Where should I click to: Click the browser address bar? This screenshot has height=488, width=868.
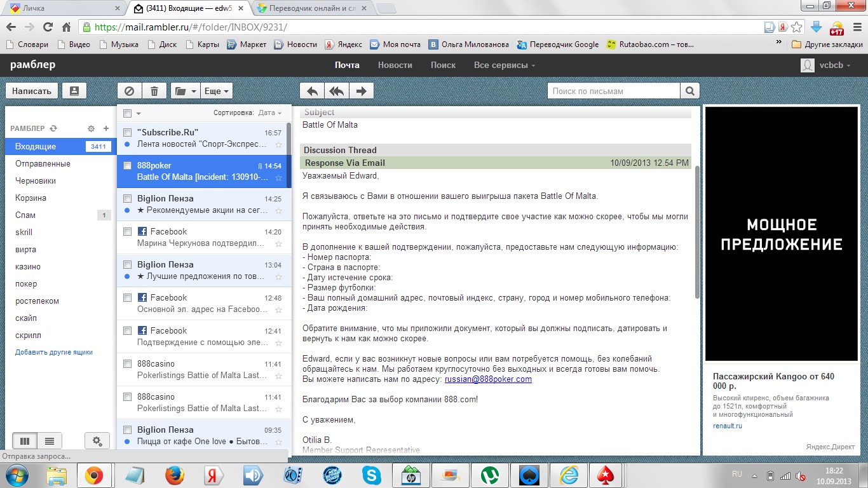[x=419, y=27]
